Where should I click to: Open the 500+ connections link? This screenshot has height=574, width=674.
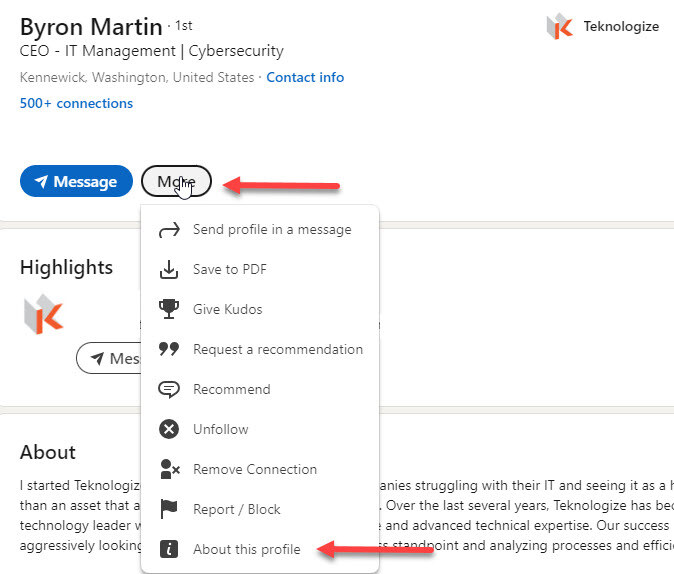click(x=76, y=103)
